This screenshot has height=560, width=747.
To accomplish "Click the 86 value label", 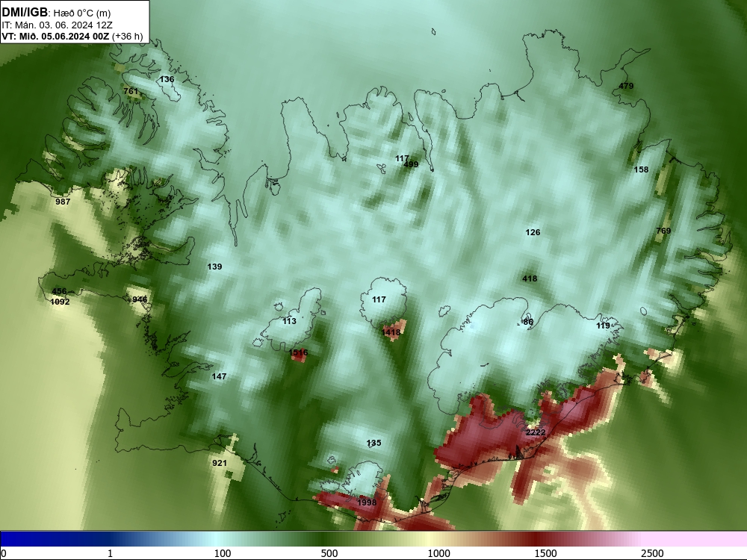I will pyautogui.click(x=528, y=322).
